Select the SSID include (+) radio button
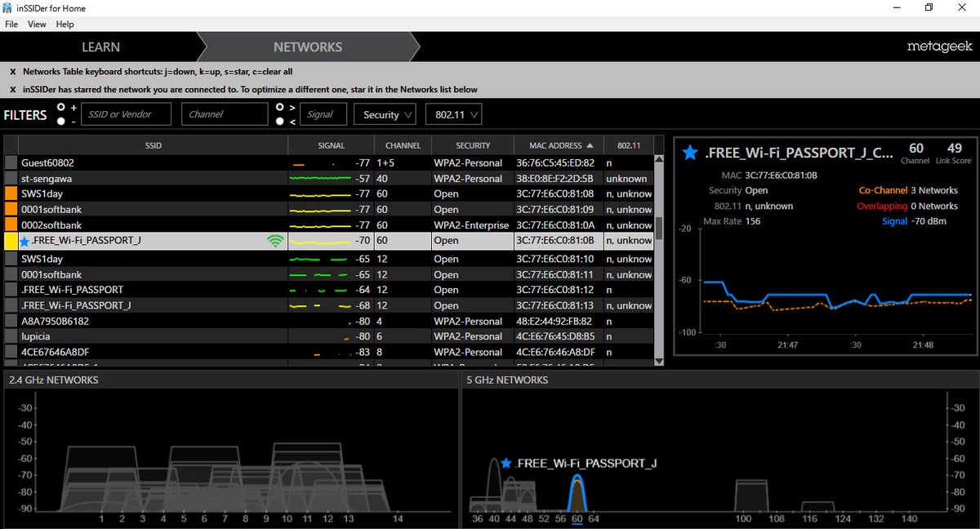The height and width of the screenshot is (529, 980). [x=61, y=107]
